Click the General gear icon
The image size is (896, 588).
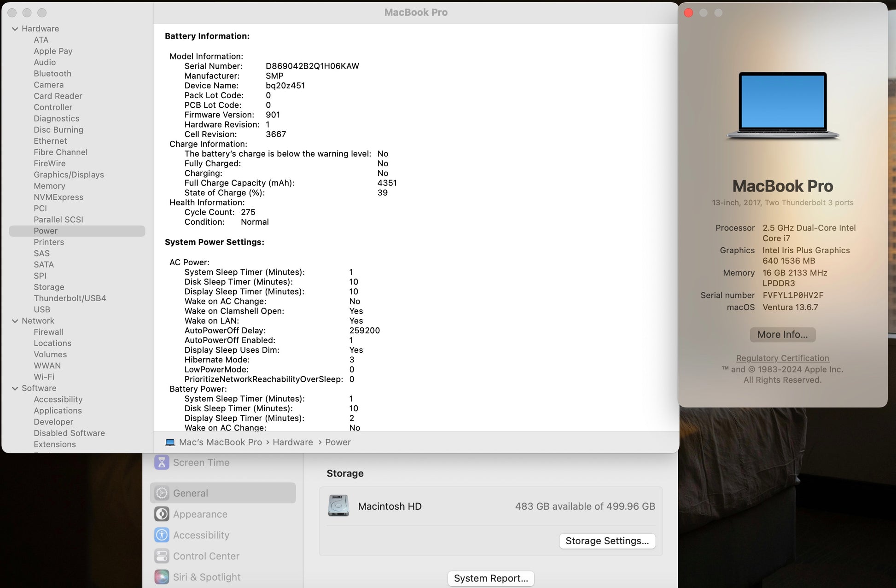click(x=162, y=493)
